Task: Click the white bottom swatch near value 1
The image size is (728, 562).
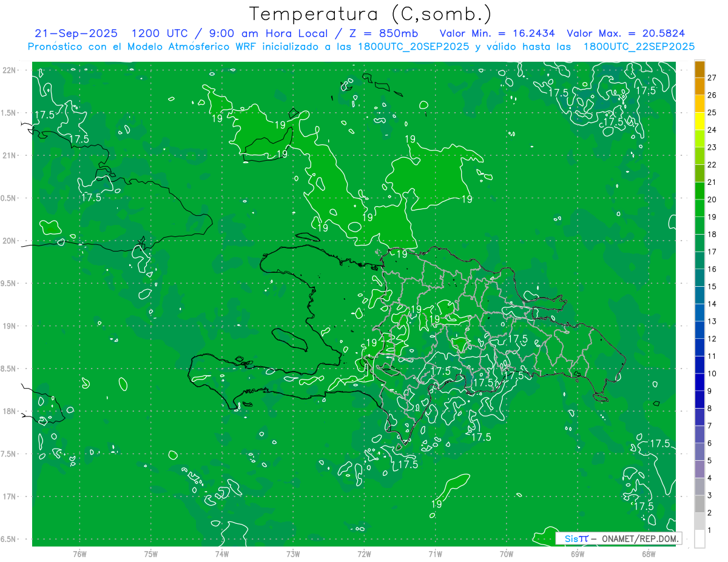Action: click(699, 539)
